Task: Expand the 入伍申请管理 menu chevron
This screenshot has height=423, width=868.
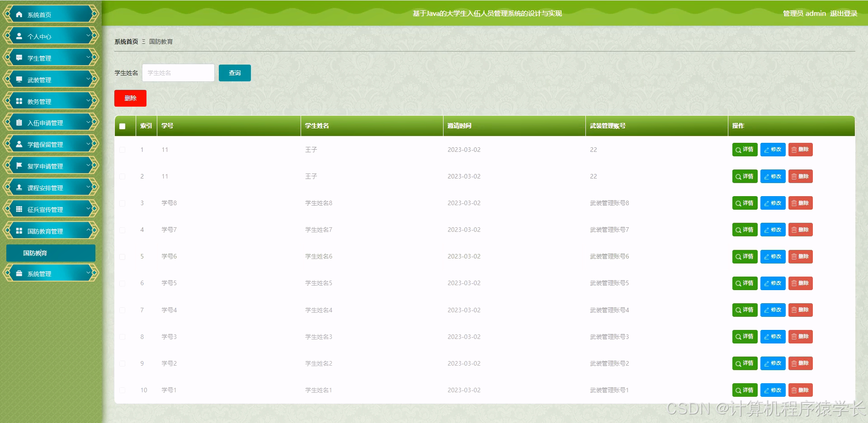Action: click(x=89, y=122)
